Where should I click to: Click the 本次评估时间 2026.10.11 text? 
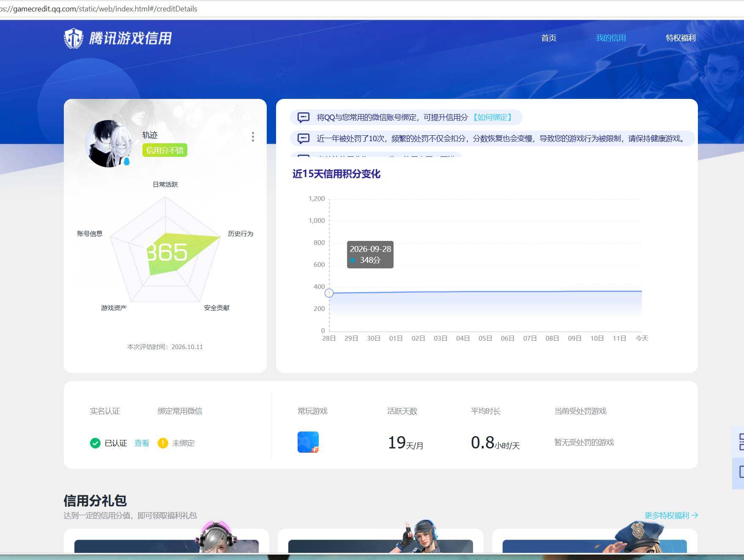165,347
